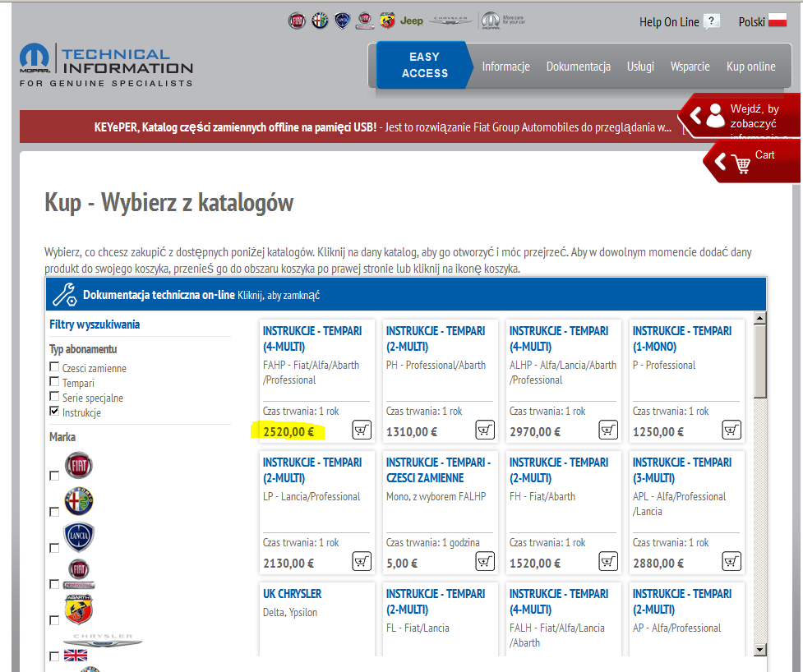Open the Usługi menu

640,67
